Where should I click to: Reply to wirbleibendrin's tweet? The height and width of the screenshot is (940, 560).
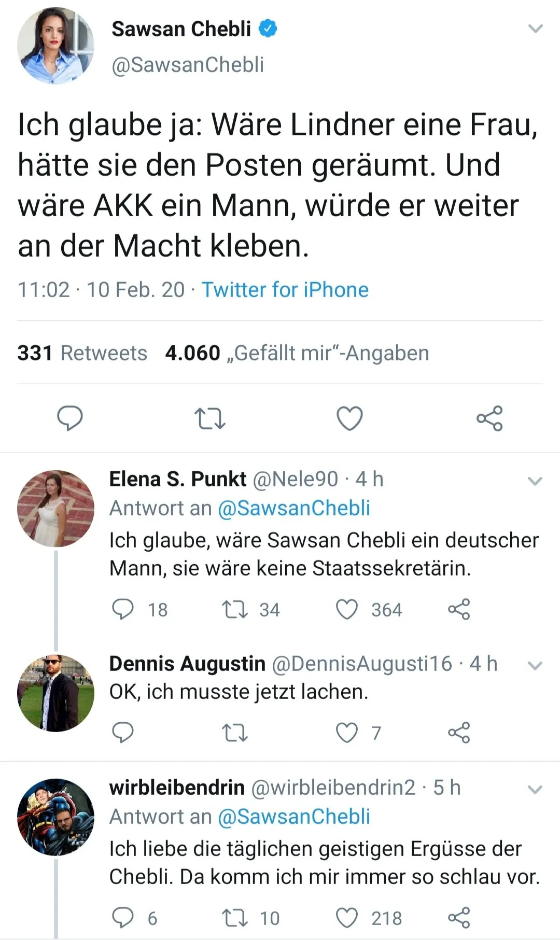(123, 918)
